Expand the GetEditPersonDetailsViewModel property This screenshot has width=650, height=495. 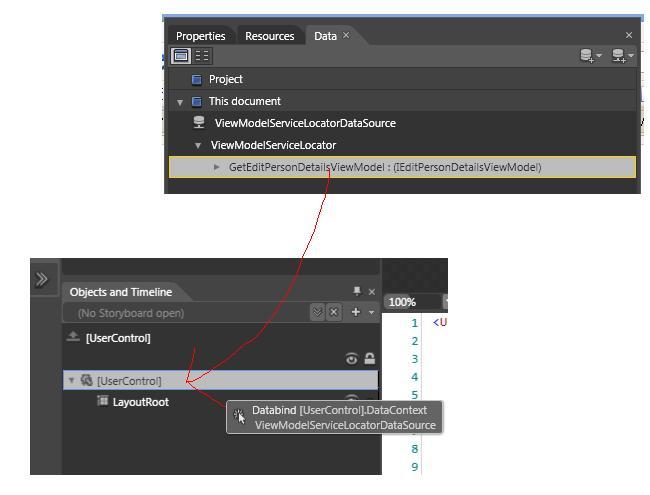(217, 167)
